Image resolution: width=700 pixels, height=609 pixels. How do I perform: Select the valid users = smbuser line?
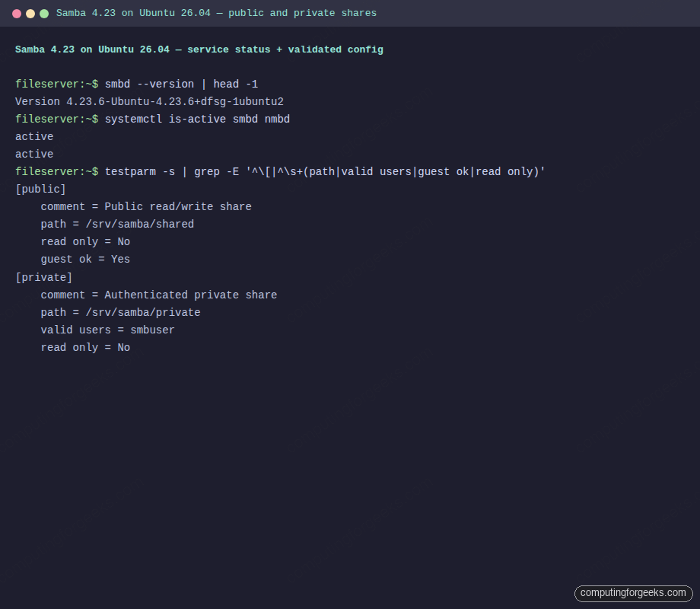[x=107, y=330]
